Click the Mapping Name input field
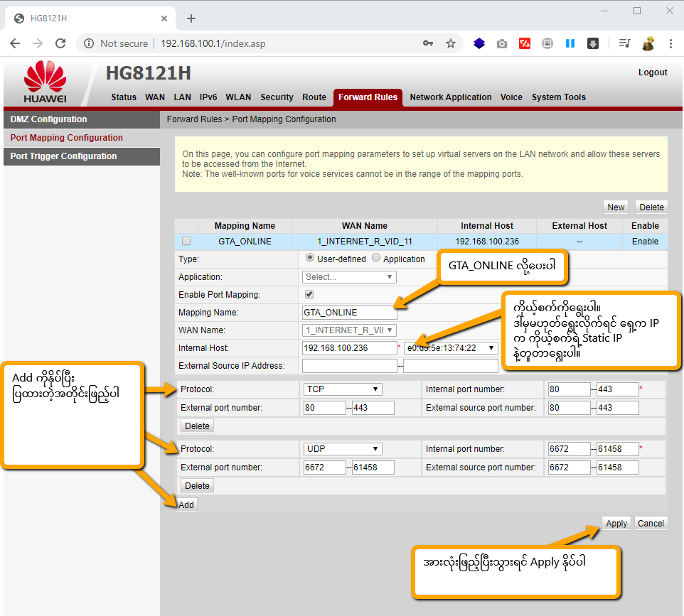Screen dimensions: 684x616 tap(349, 312)
